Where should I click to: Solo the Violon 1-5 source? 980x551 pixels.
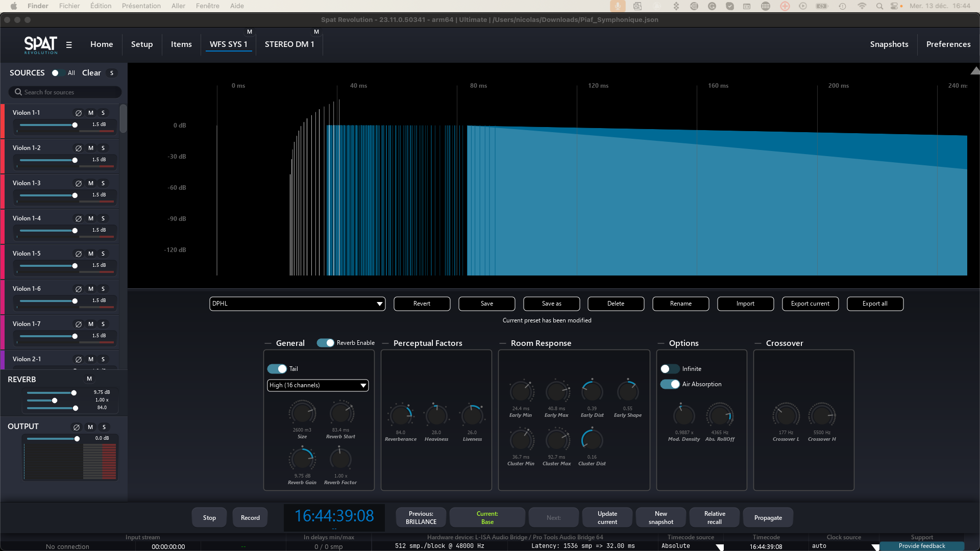103,254
